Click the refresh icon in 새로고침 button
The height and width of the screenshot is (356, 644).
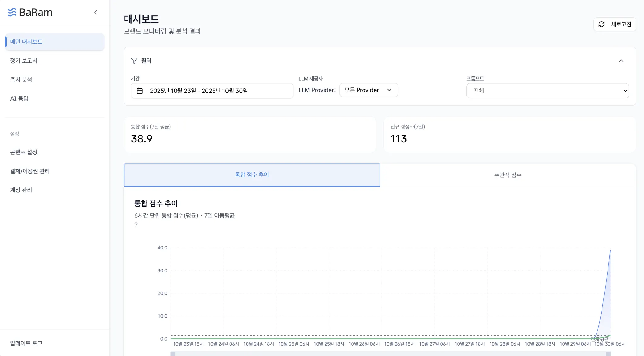coord(601,24)
